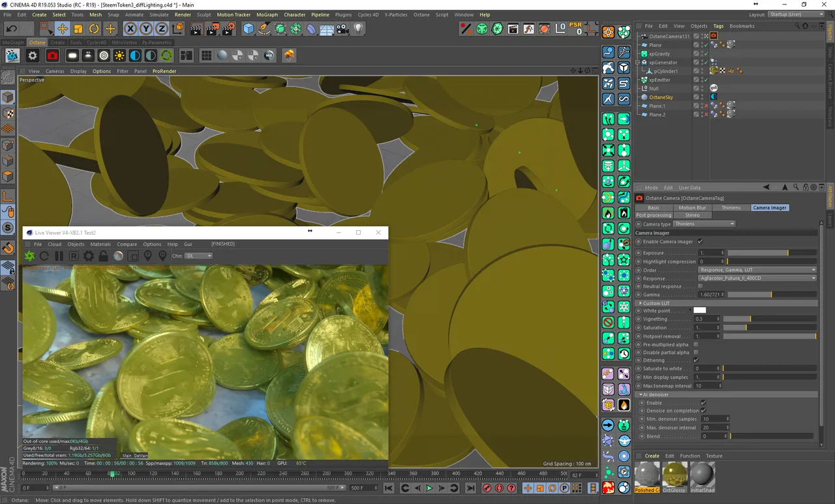Click the magnet snap icon in left sidebar
Image resolution: width=835 pixels, height=504 pixels.
[8, 248]
